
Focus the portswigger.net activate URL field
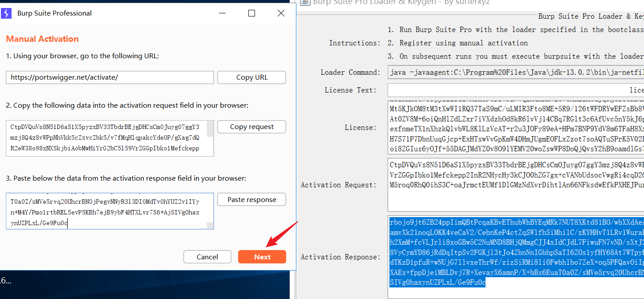click(110, 77)
